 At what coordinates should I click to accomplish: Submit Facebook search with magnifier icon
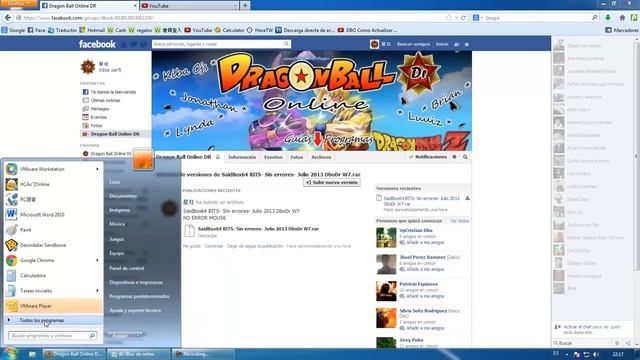287,44
